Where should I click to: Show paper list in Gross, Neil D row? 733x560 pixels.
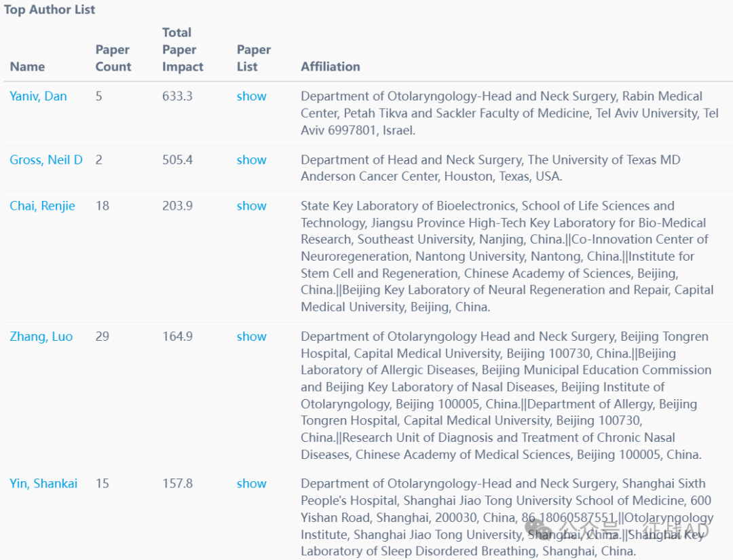(x=252, y=160)
